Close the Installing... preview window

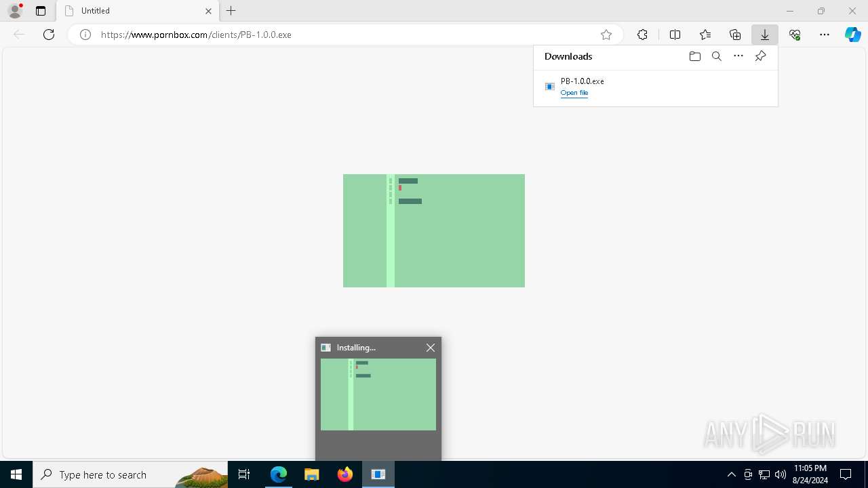tap(431, 348)
